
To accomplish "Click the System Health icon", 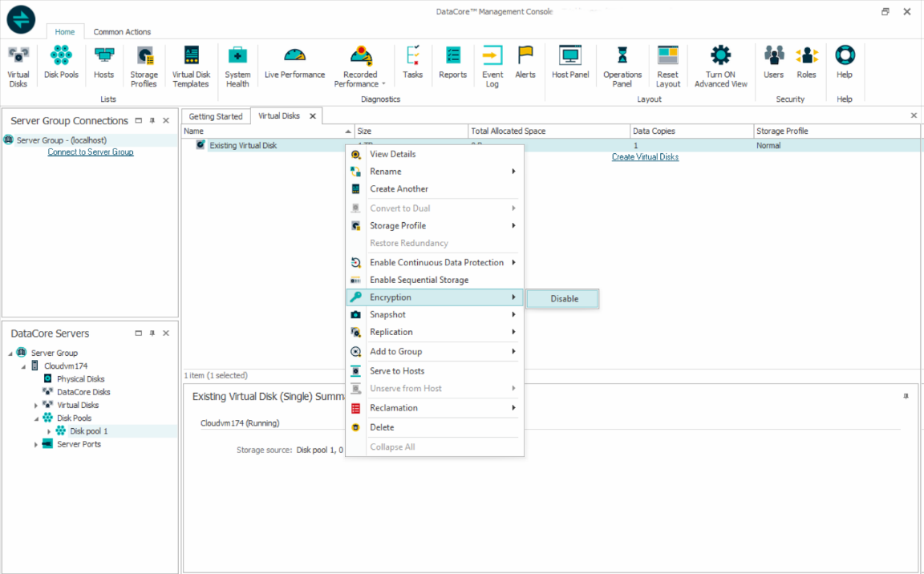I will (237, 64).
